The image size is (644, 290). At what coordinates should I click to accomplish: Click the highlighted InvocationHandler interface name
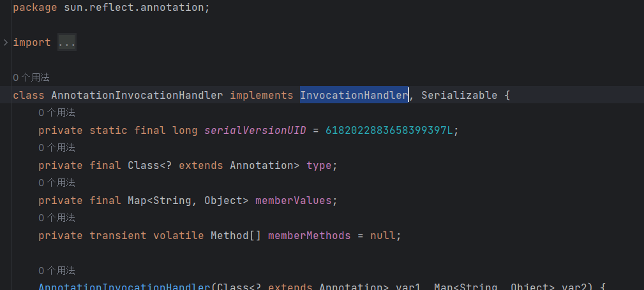click(354, 95)
